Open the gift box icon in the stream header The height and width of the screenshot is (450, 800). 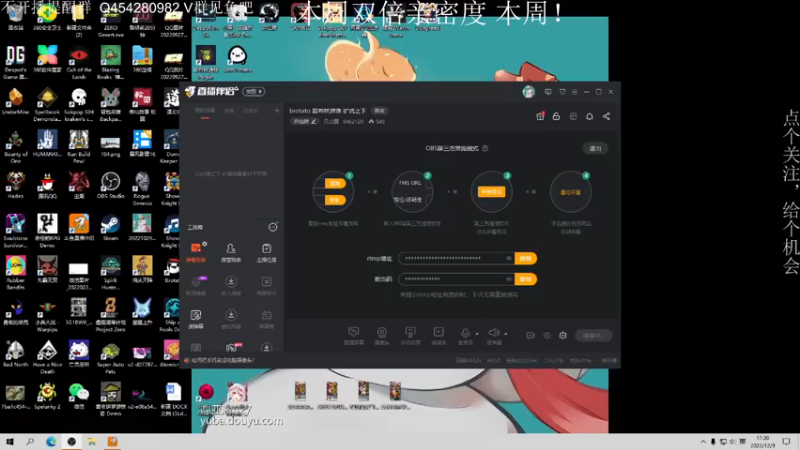[540, 116]
